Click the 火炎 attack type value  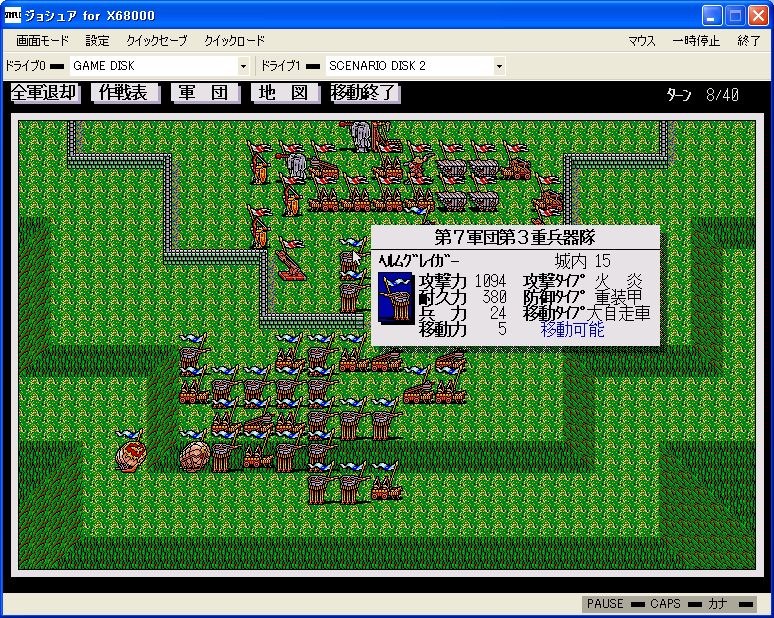click(619, 281)
